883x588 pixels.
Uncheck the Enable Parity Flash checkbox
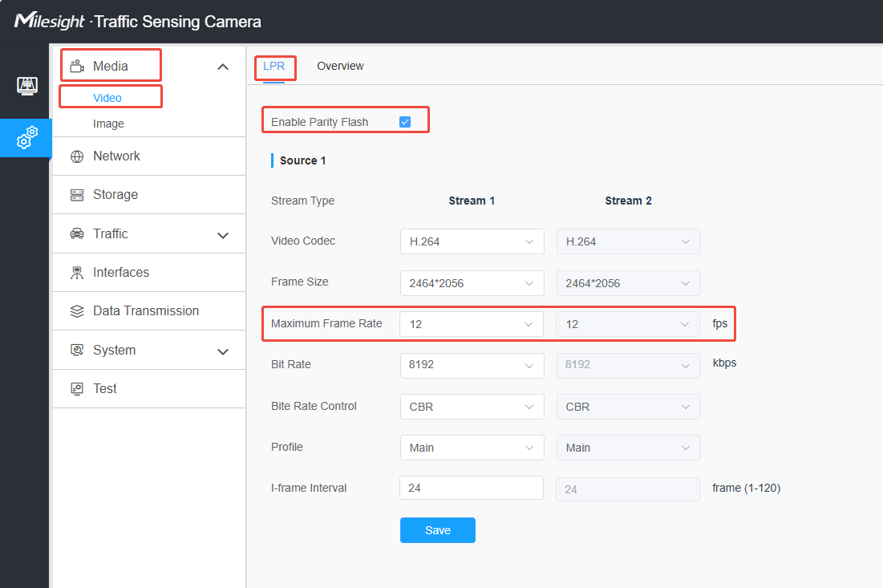pos(405,122)
